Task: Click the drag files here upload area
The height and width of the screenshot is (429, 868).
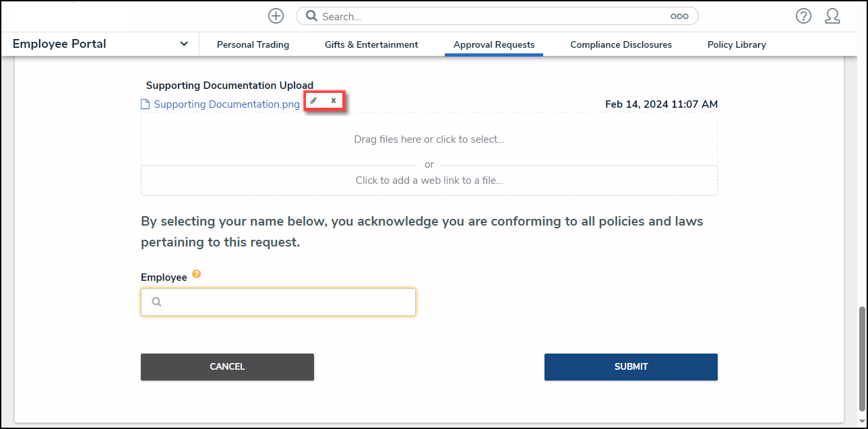Action: (x=429, y=139)
